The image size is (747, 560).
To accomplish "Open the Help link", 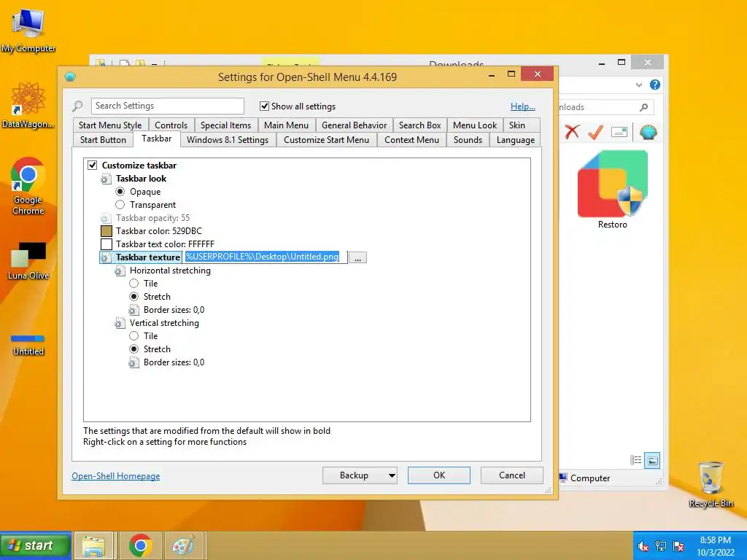I will 522,106.
